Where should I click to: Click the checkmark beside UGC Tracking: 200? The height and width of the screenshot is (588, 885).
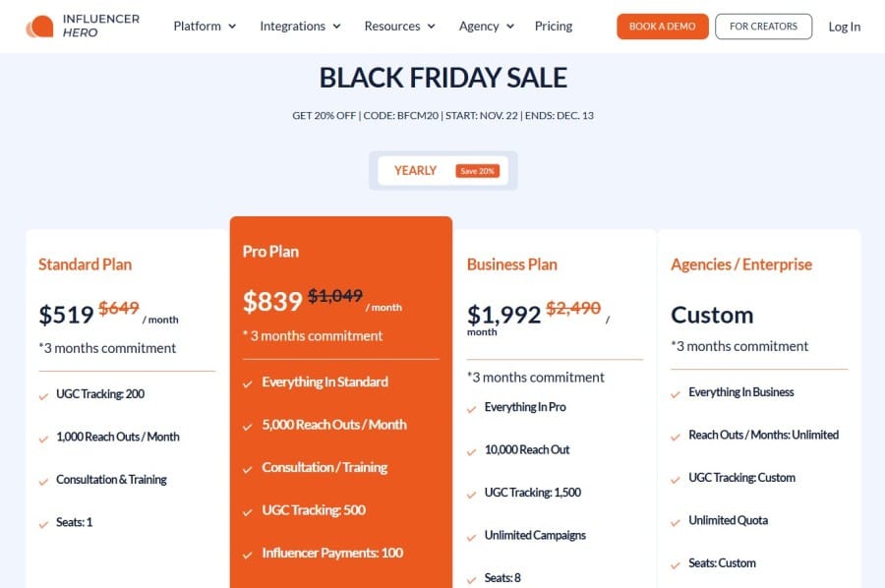pyautogui.click(x=41, y=394)
